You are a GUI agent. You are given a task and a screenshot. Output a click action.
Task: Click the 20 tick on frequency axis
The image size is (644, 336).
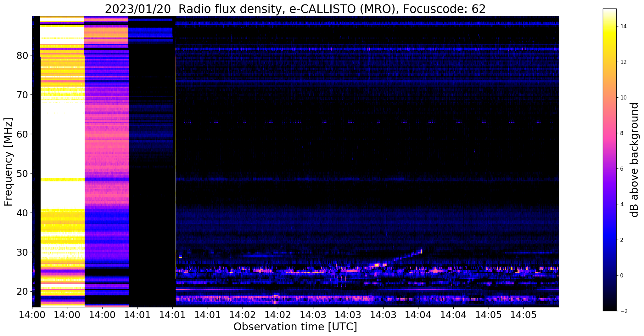(x=23, y=292)
